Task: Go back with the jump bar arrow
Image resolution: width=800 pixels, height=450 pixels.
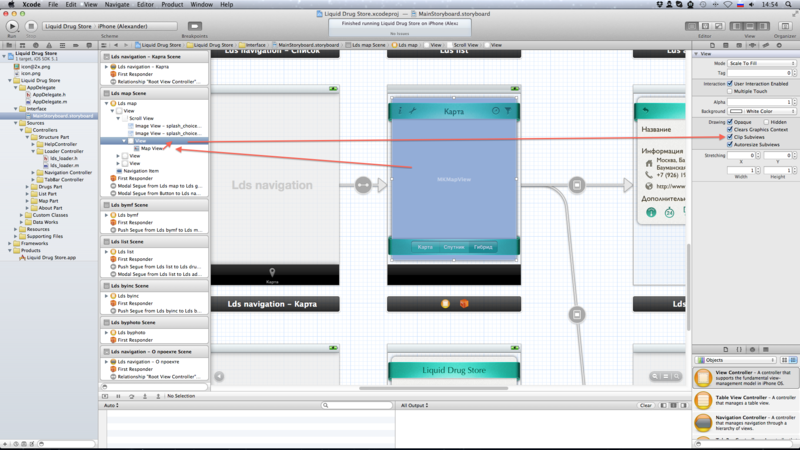Action: [x=116, y=45]
